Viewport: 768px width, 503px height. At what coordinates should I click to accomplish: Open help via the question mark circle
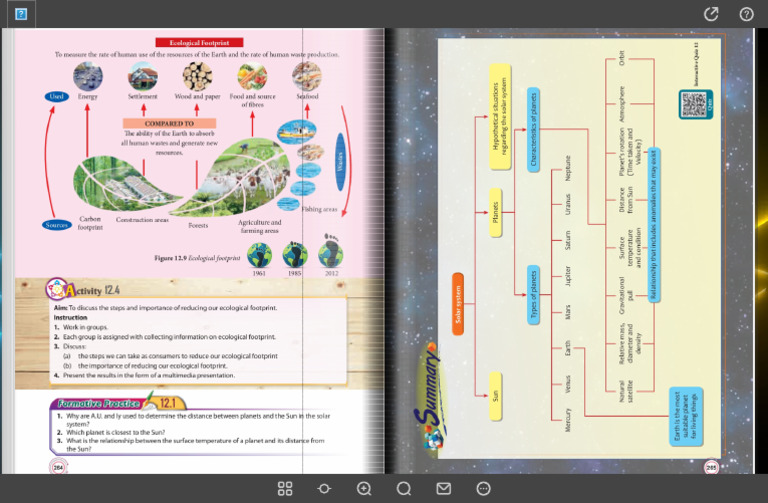coord(746,14)
